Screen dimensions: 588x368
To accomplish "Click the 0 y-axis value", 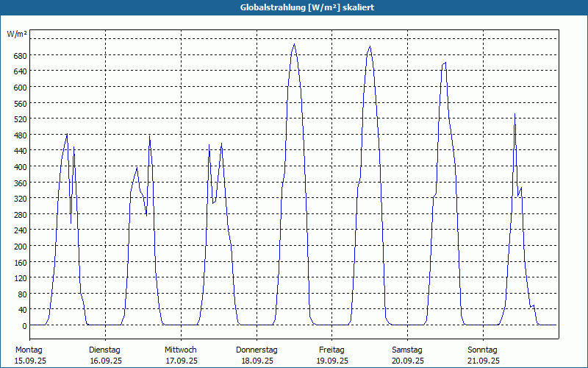I will coord(25,326).
